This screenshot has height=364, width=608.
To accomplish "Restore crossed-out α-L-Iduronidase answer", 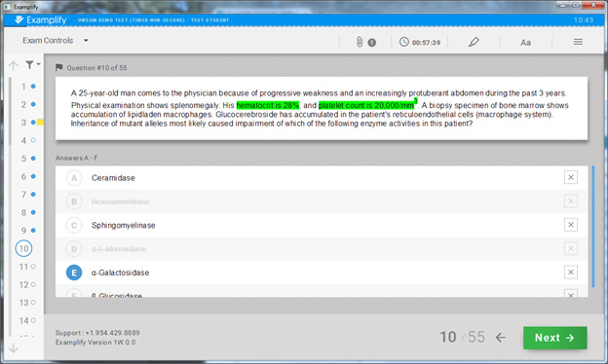I will (570, 248).
